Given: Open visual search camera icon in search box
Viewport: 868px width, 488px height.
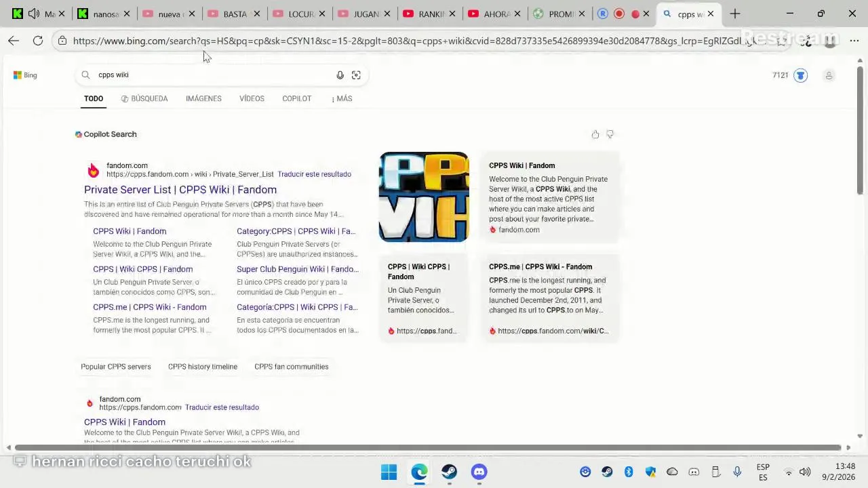Looking at the screenshot, I should click(356, 75).
